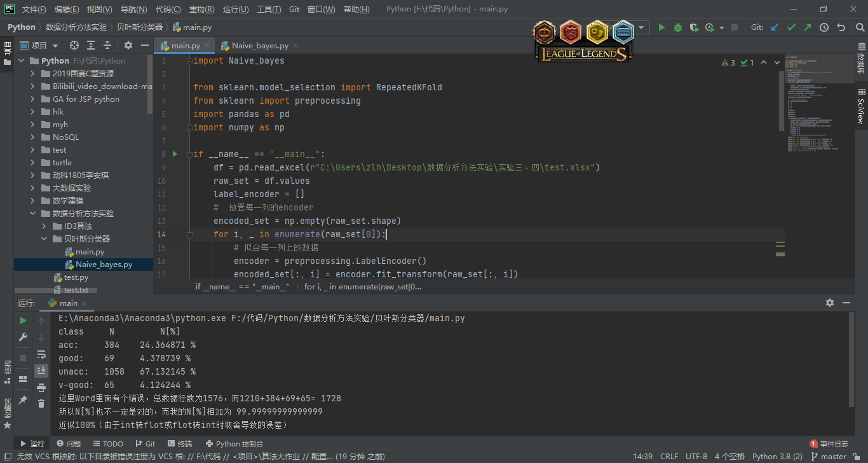Click the locate target icon in project panel
The height and width of the screenshot is (463, 868).
[x=74, y=45]
